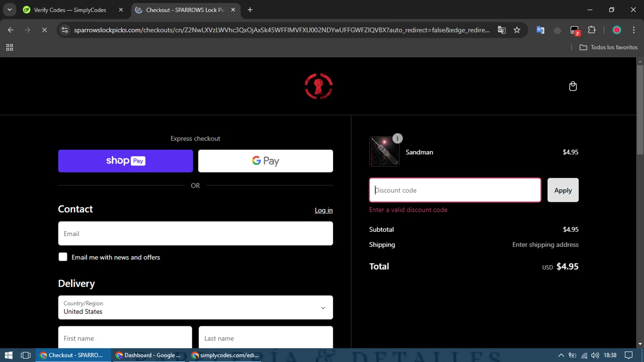644x362 pixels.
Task: Open the Windows Start menu
Action: 9,355
